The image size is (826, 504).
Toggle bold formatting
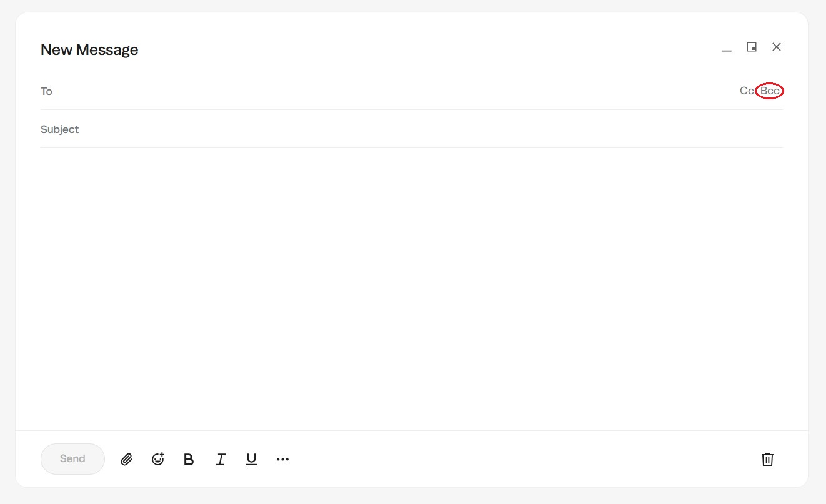coord(189,460)
